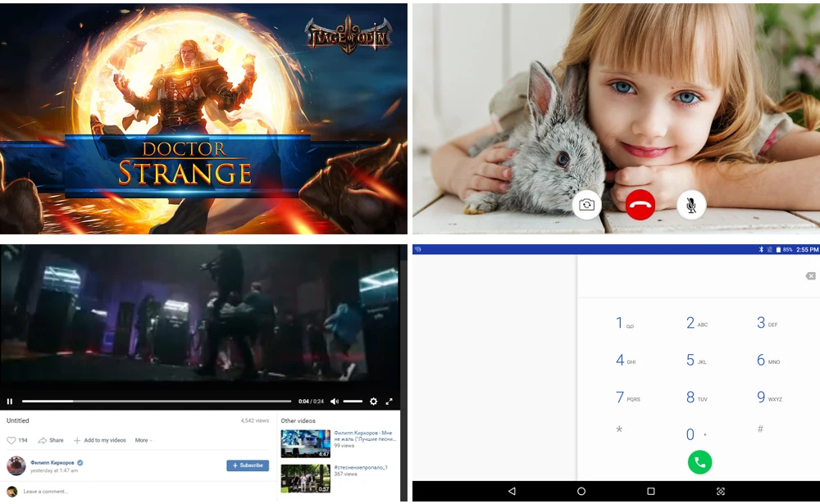Click the '99 views' text under first video

pyautogui.click(x=344, y=446)
